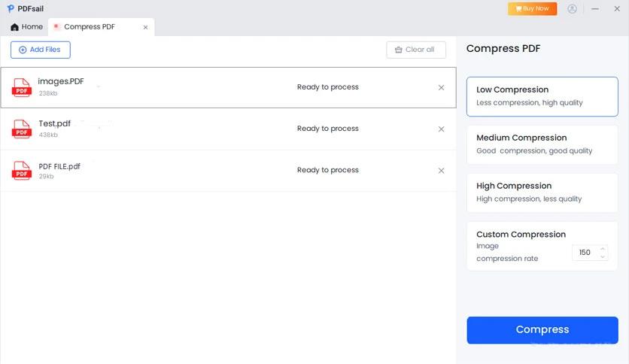This screenshot has width=629, height=364.
Task: Pick High Compression option
Action: [542, 192]
